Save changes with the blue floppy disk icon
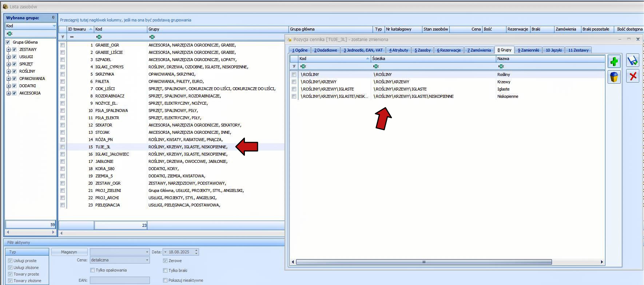The width and height of the screenshot is (644, 285). pos(633,61)
